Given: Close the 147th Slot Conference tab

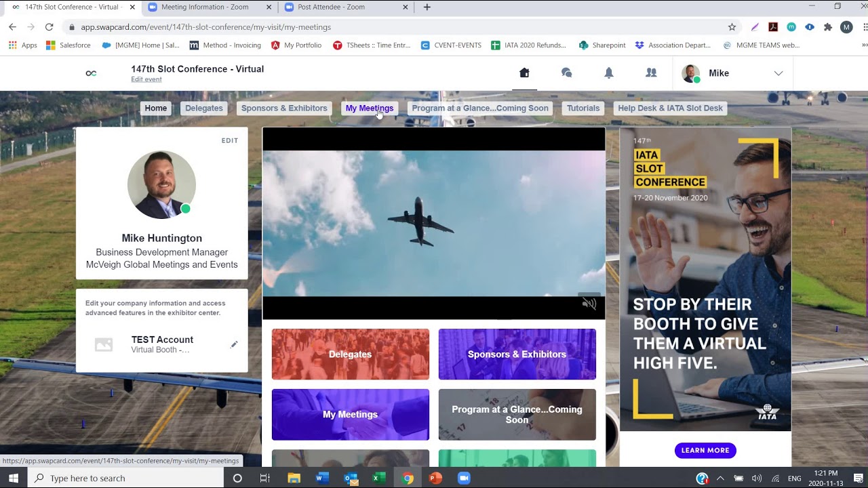Looking at the screenshot, I should tap(132, 7).
